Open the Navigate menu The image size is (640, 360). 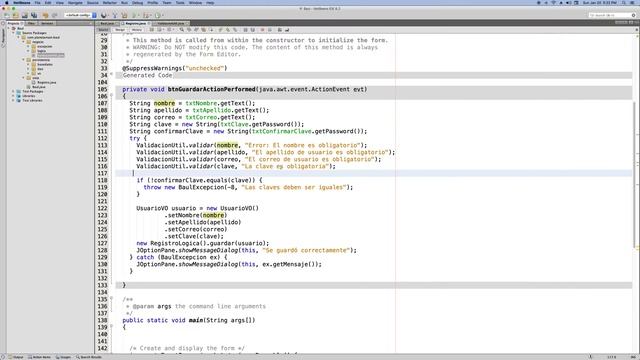click(x=75, y=3)
